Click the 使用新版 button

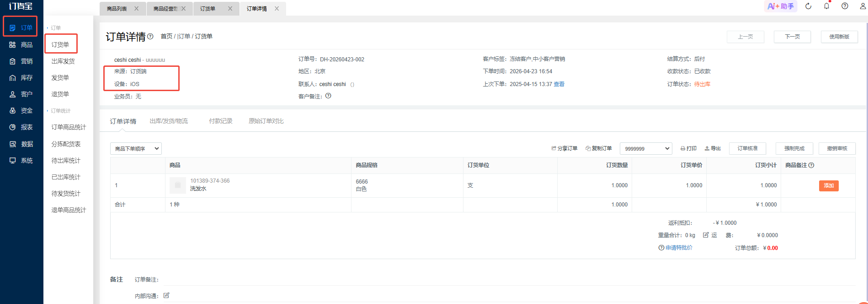839,37
